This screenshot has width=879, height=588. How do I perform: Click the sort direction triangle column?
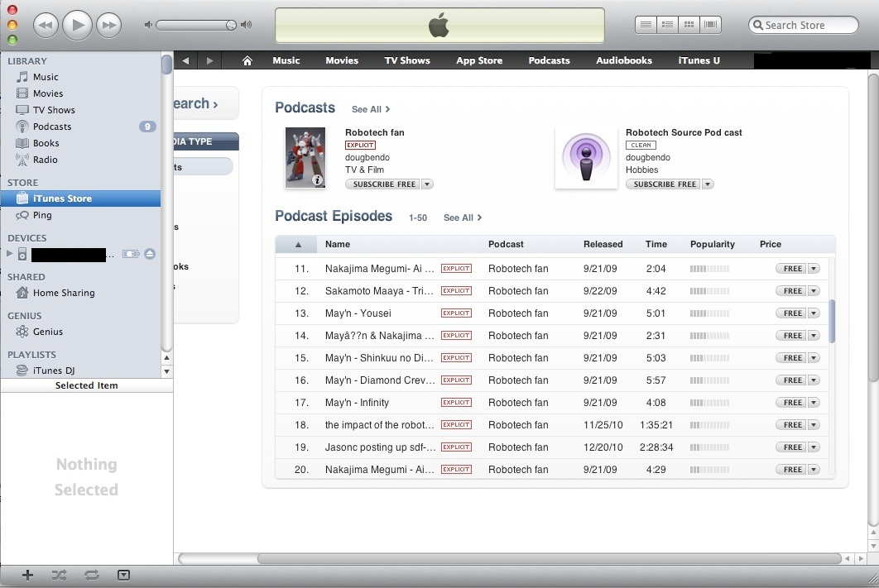[x=298, y=244]
